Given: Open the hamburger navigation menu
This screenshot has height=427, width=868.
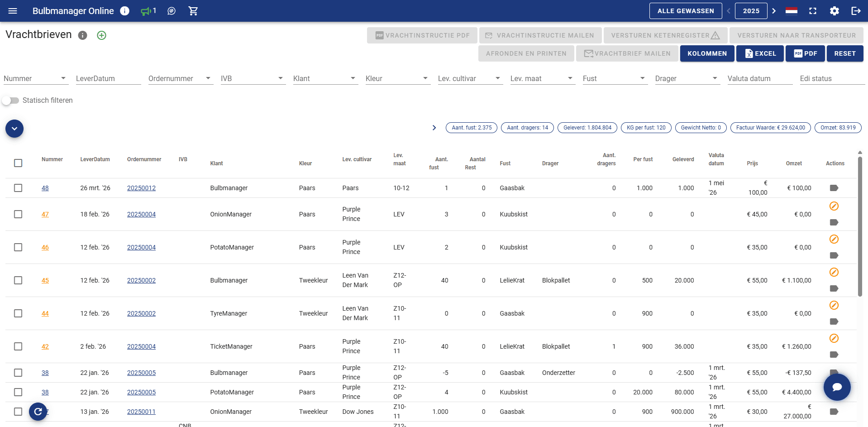Looking at the screenshot, I should coord(13,11).
